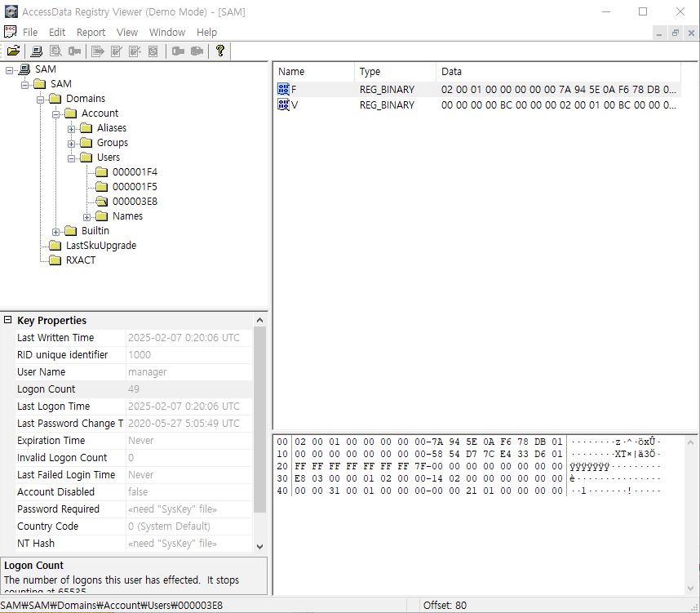Collapse the SAM subfolder node
The width and height of the screenshot is (700, 613).
click(25, 85)
